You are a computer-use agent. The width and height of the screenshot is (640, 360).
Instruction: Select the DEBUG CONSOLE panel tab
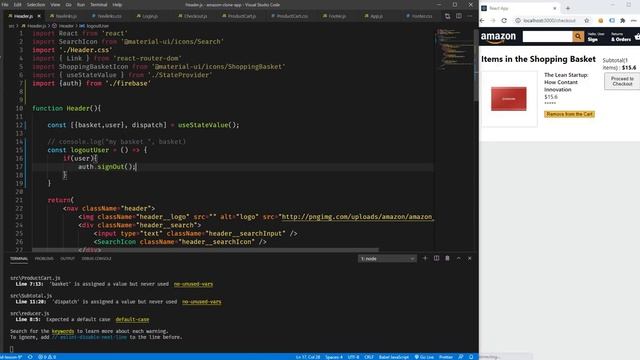(x=96, y=259)
